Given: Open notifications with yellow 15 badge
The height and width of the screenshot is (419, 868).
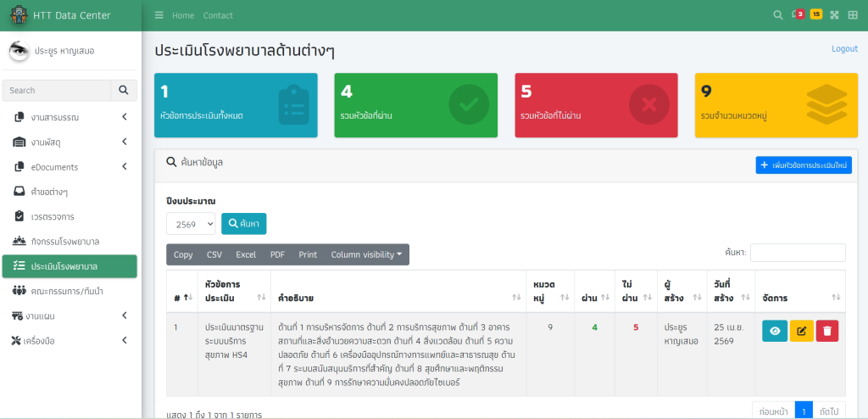Looking at the screenshot, I should [816, 14].
